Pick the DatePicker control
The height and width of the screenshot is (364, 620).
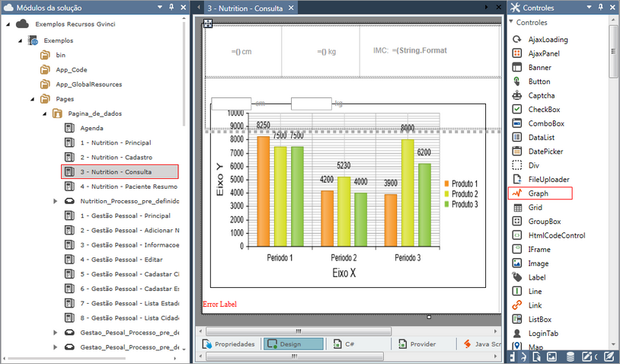point(538,152)
